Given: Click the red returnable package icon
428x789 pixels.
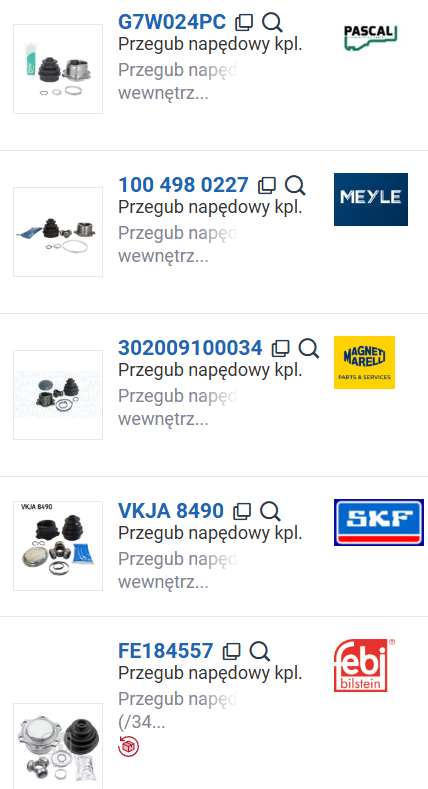Looking at the screenshot, I should click(128, 746).
